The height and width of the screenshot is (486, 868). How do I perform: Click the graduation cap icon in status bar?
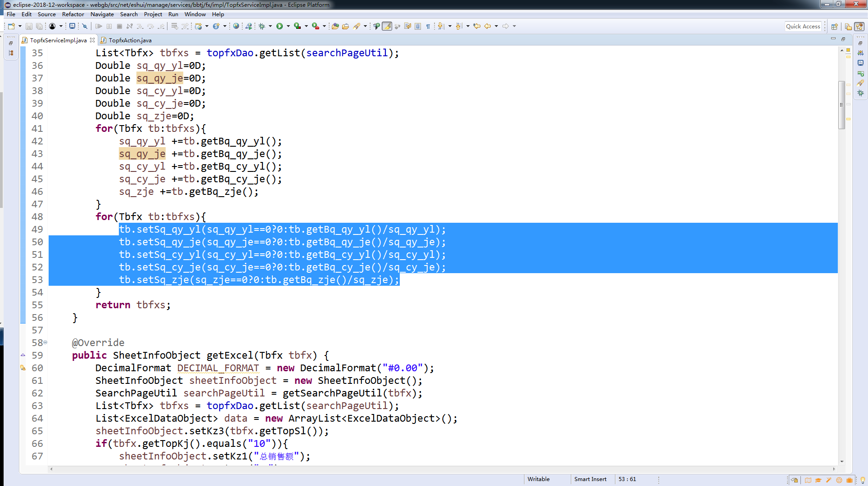click(818, 480)
